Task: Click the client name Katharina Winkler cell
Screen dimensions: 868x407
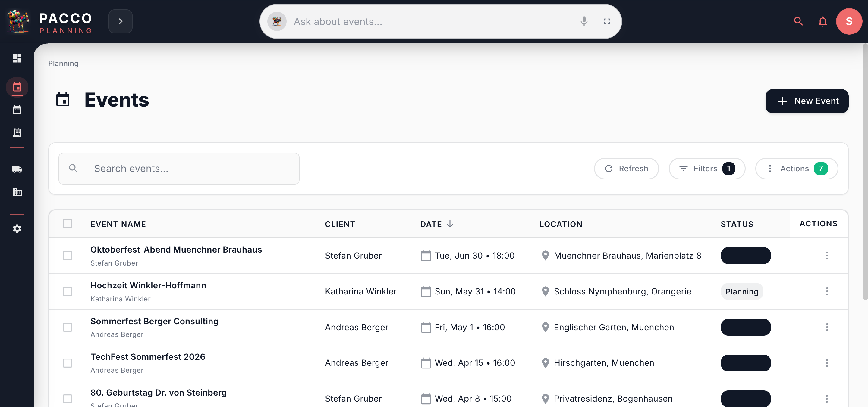Action: pyautogui.click(x=360, y=291)
